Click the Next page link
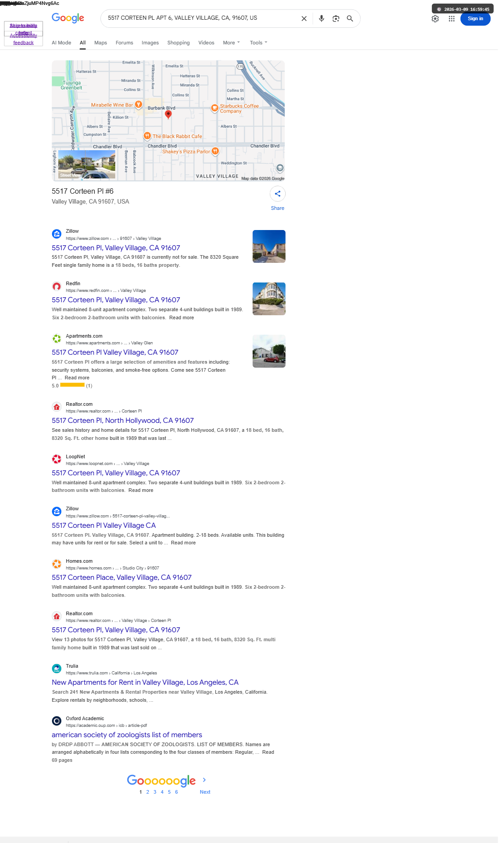 [205, 792]
